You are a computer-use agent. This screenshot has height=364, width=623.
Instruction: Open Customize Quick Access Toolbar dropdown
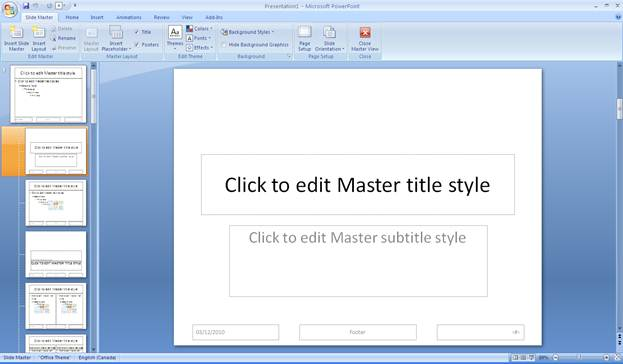click(75, 6)
